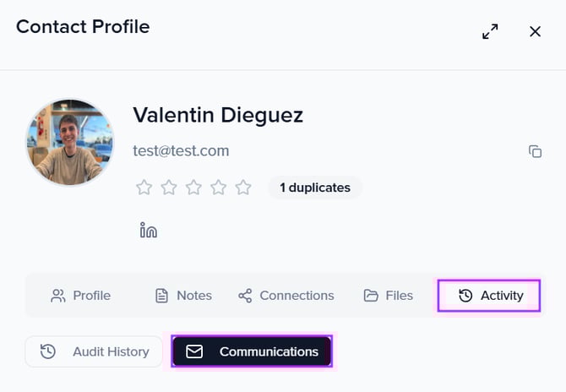Copy the email address test@test.com

535,151
